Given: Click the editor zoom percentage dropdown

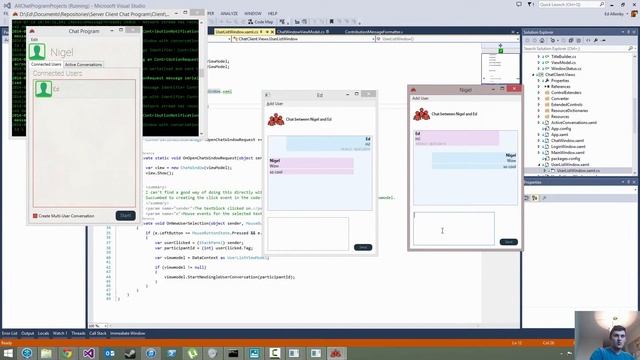Looking at the screenshot, I should [x=98, y=326].
